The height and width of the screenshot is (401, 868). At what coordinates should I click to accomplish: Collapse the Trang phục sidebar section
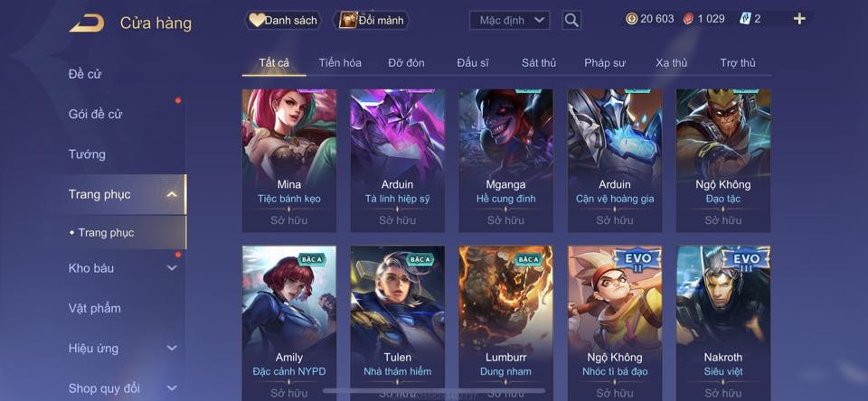tap(172, 194)
